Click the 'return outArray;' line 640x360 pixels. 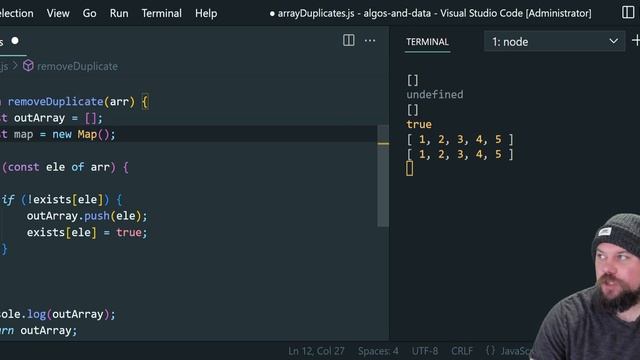click(38, 330)
